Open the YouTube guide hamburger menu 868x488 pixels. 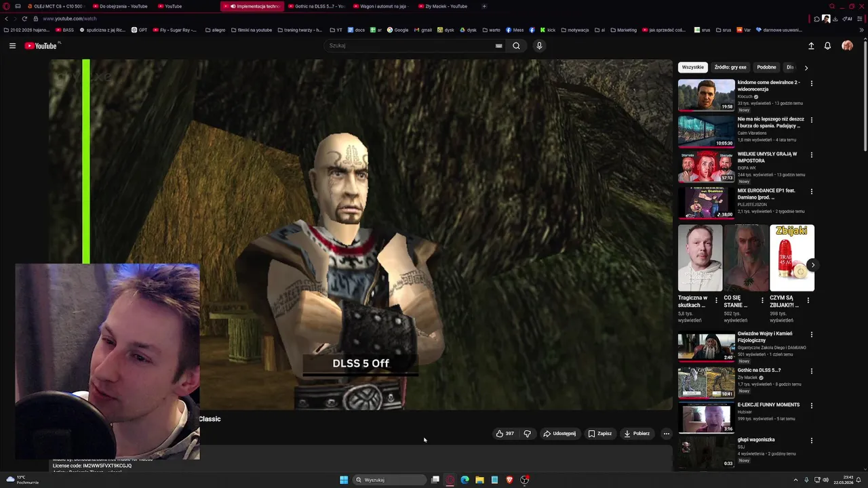[12, 45]
